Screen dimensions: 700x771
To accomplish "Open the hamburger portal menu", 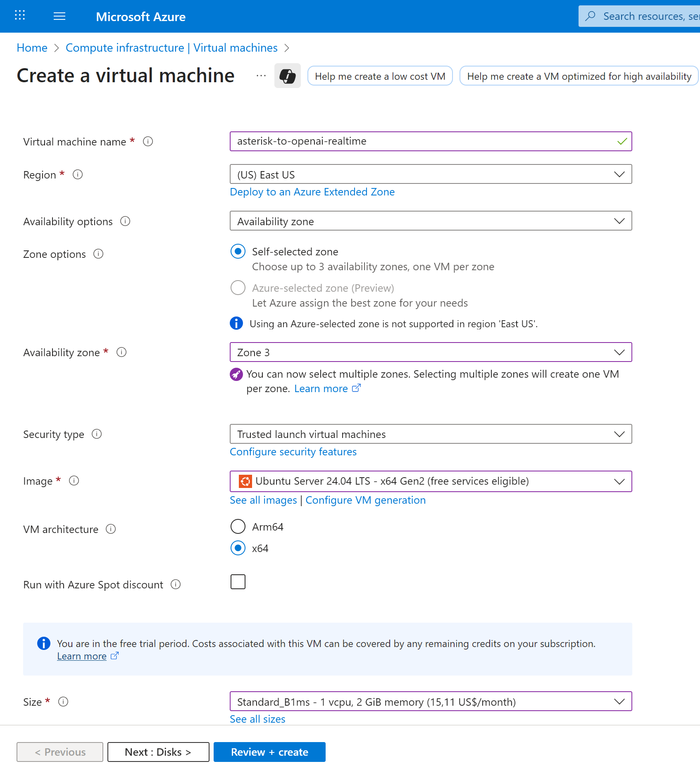I will (60, 16).
